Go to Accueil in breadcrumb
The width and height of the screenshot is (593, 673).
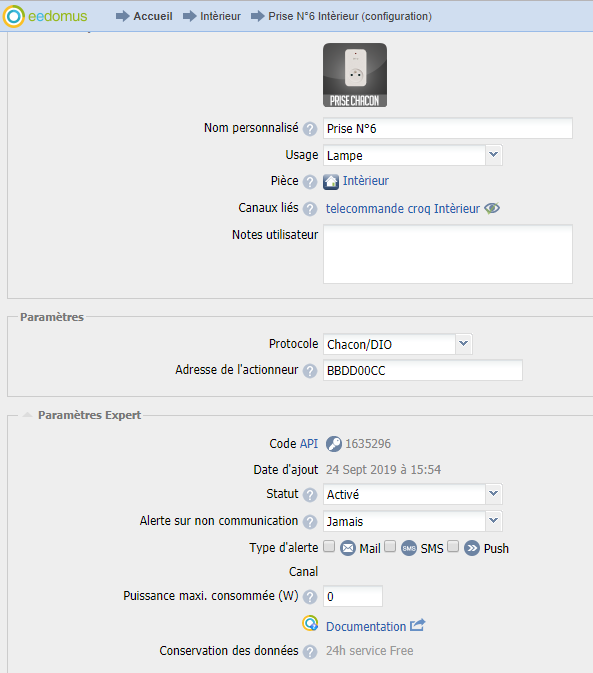153,16
